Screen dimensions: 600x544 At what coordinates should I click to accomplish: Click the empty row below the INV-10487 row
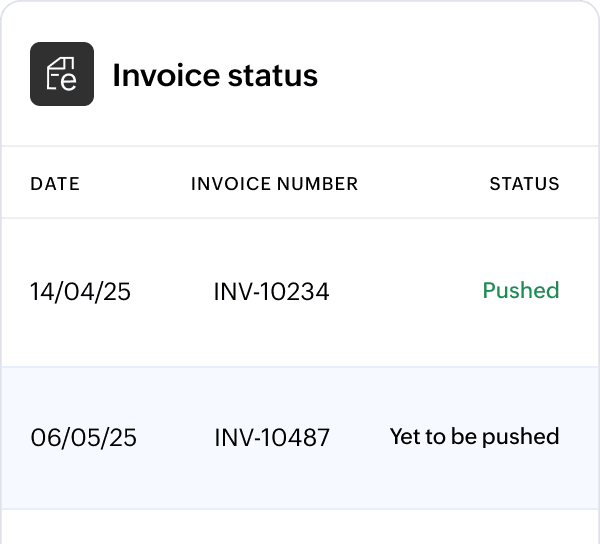(x=300, y=528)
